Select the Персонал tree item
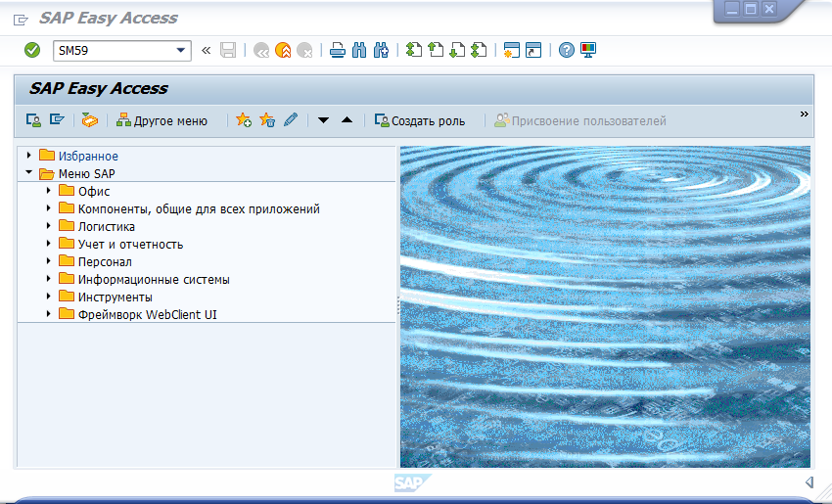The height and width of the screenshot is (504, 832). click(x=105, y=262)
